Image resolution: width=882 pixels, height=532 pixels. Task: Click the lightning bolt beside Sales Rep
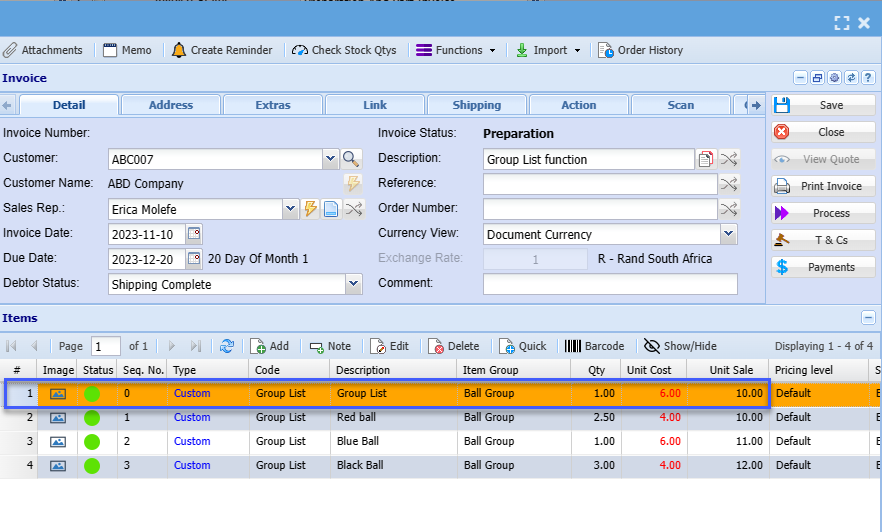(311, 209)
